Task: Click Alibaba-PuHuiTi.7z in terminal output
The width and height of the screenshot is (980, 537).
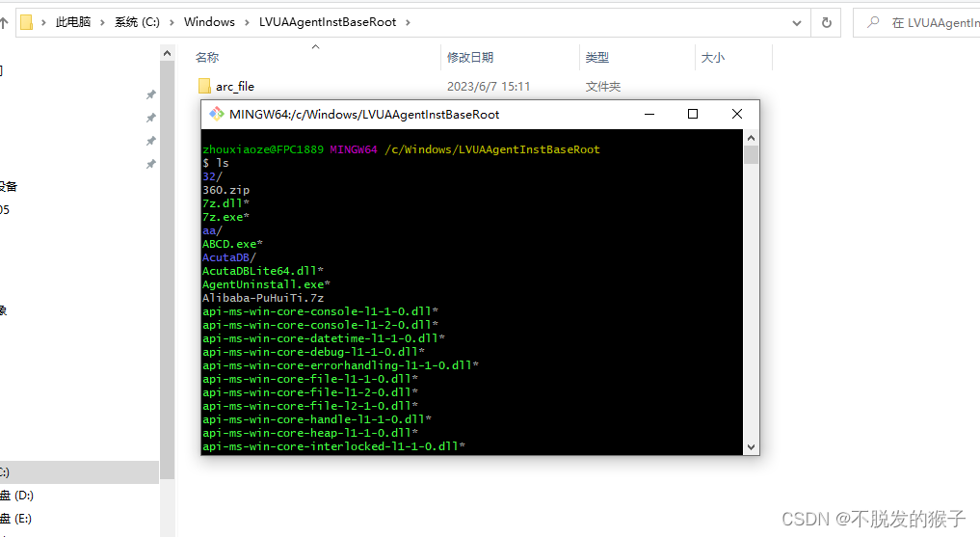Action: (x=263, y=298)
